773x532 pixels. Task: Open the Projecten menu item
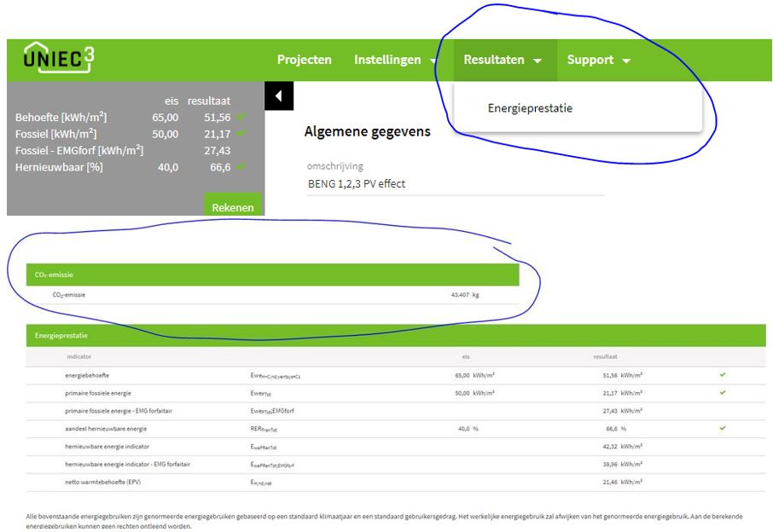coord(305,60)
